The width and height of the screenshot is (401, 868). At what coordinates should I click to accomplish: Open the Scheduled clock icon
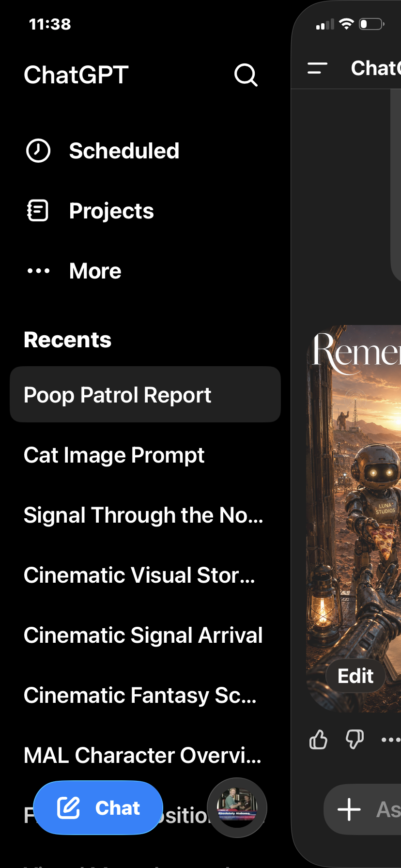[x=38, y=151]
